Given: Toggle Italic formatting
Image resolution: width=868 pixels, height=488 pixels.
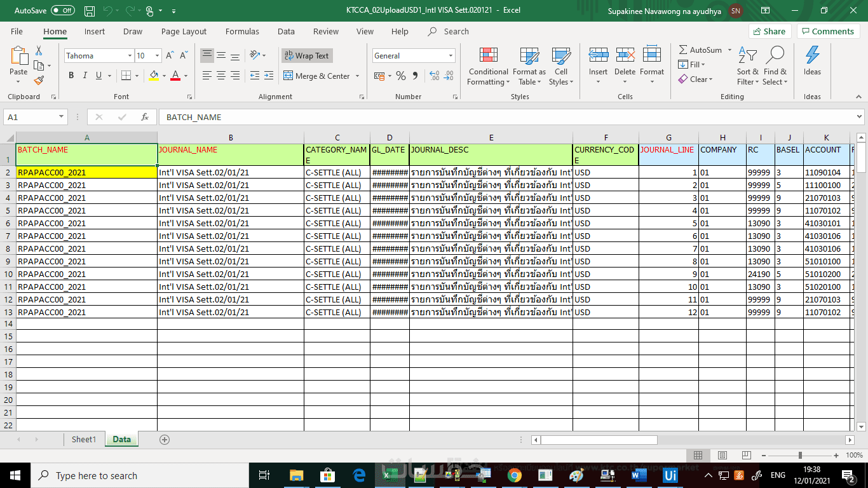Looking at the screenshot, I should click(85, 76).
